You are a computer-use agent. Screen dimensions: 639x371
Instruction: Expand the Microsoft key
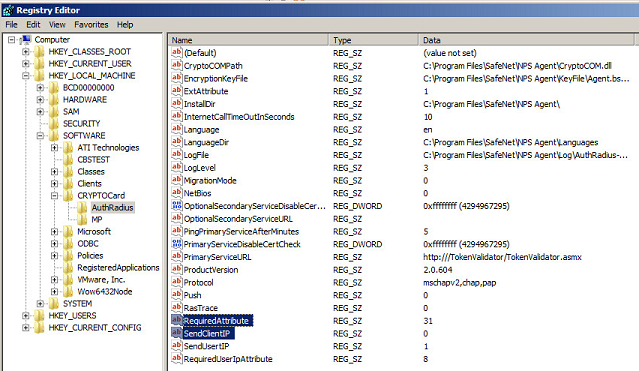pos(54,232)
